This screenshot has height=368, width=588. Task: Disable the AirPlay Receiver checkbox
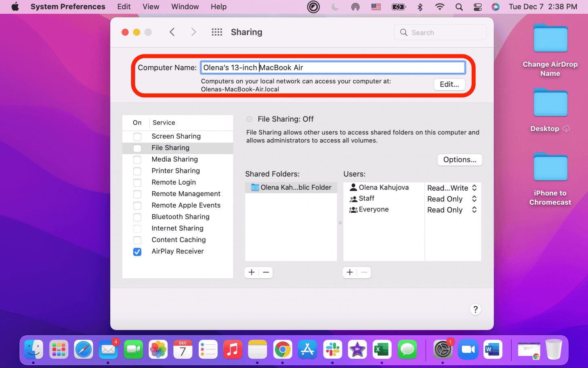137,252
